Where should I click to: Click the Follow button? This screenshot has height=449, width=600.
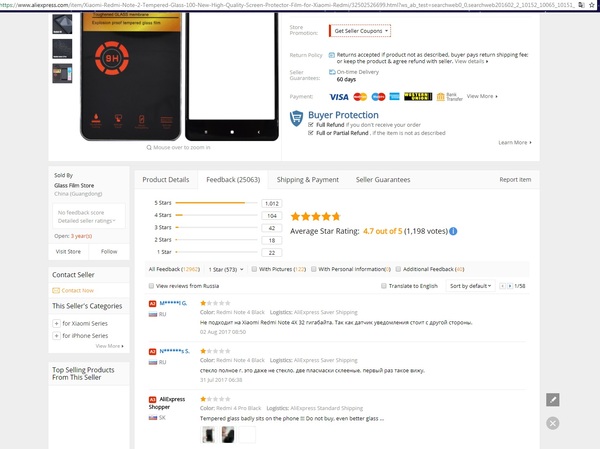[x=109, y=251]
